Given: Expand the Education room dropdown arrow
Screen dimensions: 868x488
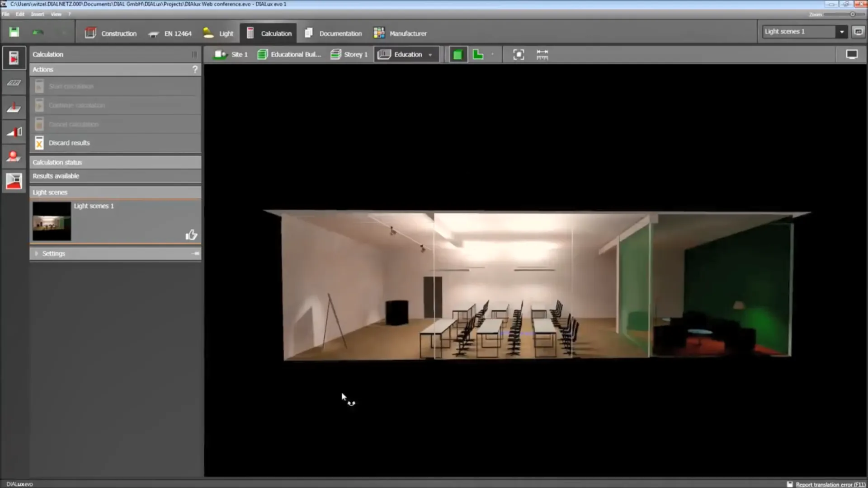Looking at the screenshot, I should pyautogui.click(x=430, y=55).
